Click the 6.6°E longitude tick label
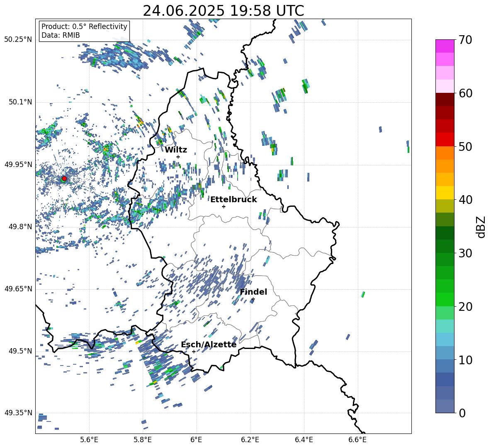This screenshot has height=448, width=491. pyautogui.click(x=357, y=440)
